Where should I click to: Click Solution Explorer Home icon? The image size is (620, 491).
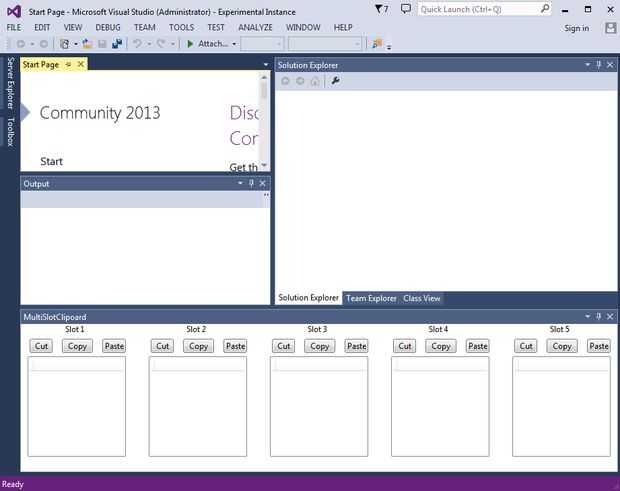315,81
